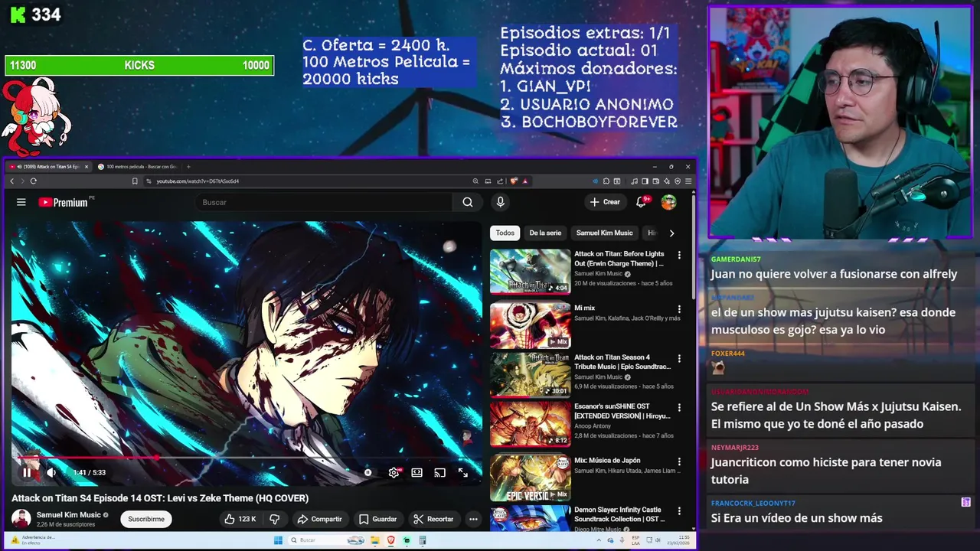The width and height of the screenshot is (980, 551).
Task: Pause the video with the pause button
Action: click(x=27, y=473)
